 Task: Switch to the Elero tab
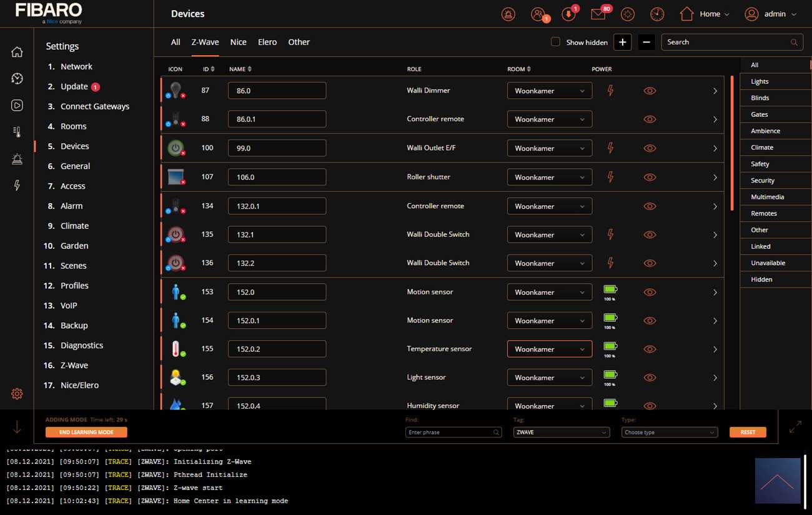click(x=267, y=42)
